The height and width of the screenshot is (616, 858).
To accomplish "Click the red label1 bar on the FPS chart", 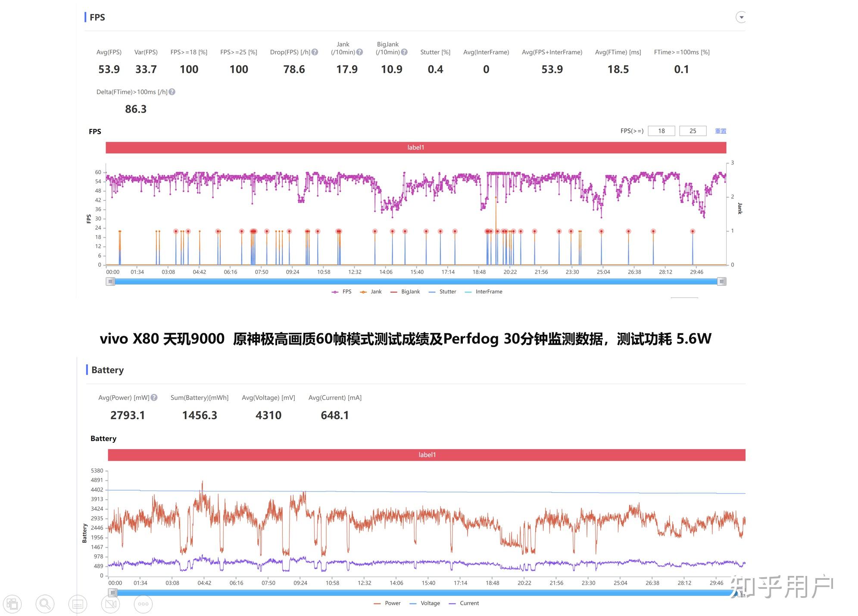I will click(x=416, y=147).
